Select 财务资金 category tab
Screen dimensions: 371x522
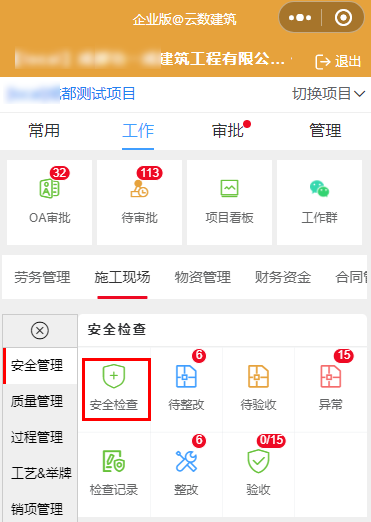click(x=283, y=277)
